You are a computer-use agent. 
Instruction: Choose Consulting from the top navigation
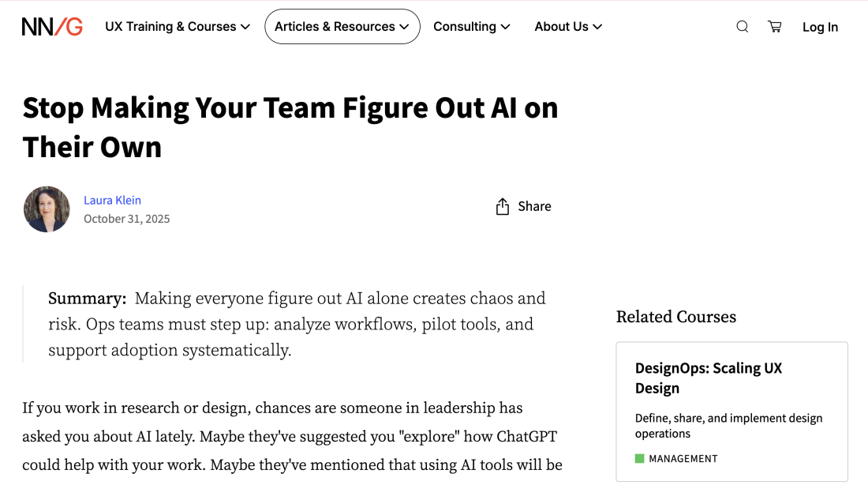(466, 26)
